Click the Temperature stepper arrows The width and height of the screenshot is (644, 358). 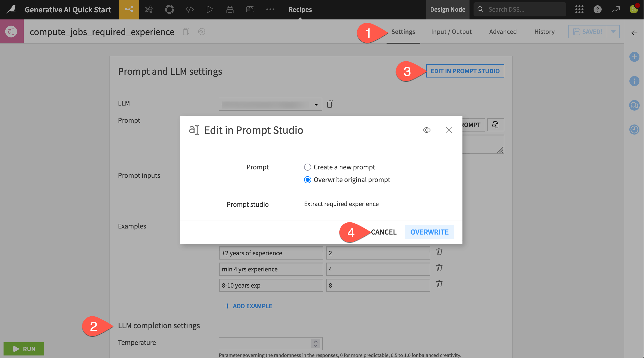(315, 343)
